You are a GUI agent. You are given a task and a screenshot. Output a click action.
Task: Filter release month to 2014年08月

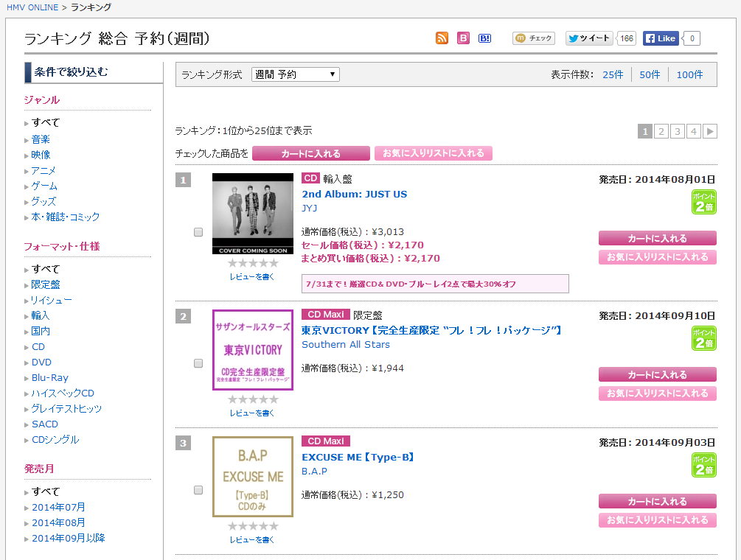(x=58, y=522)
